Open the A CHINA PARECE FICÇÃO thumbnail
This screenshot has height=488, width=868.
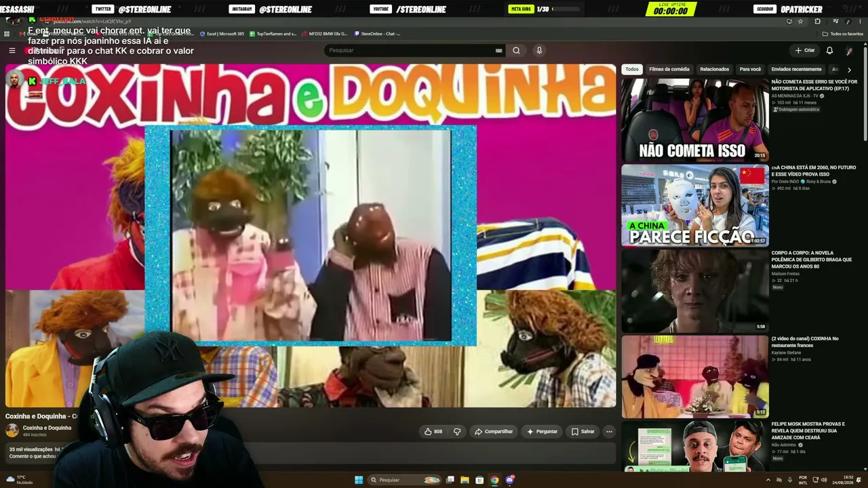tap(695, 205)
